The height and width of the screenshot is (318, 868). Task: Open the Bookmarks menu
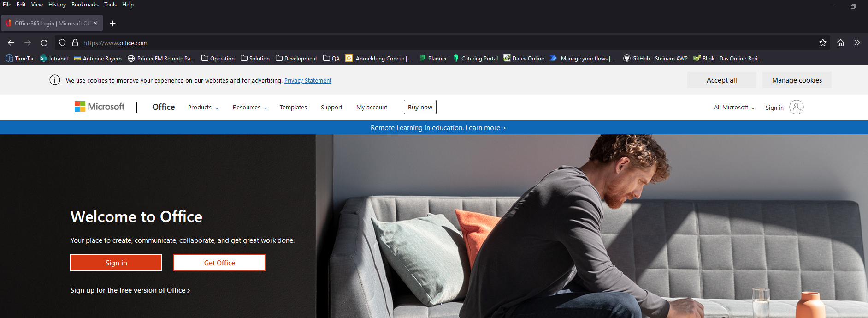[85, 5]
